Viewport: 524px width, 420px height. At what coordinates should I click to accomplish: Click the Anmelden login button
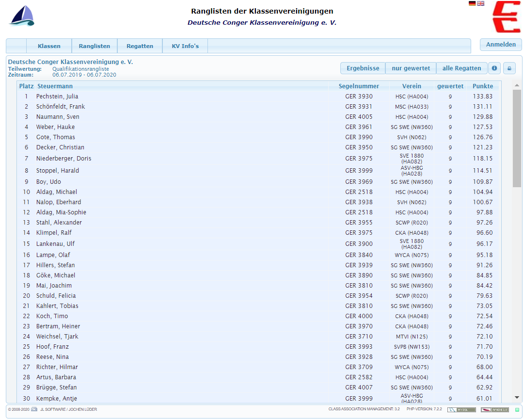501,45
